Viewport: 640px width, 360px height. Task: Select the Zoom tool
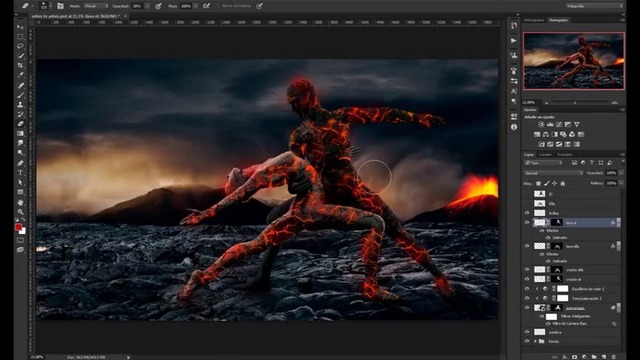20,212
